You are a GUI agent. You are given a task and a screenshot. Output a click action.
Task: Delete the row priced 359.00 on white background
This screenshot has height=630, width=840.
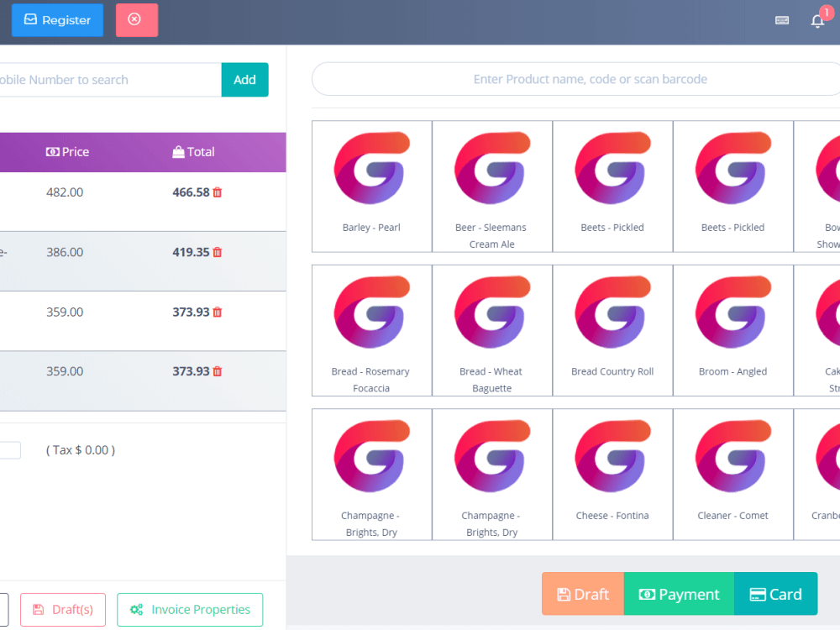point(218,312)
